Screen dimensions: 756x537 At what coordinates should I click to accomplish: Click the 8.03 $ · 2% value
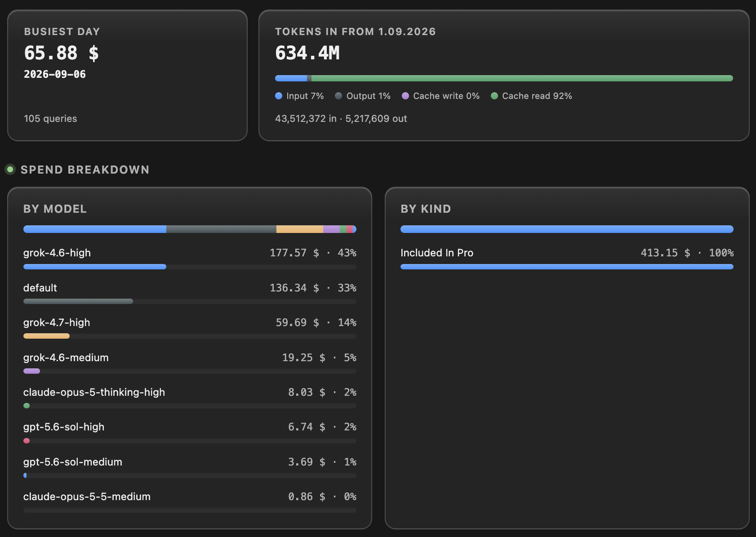coord(322,392)
